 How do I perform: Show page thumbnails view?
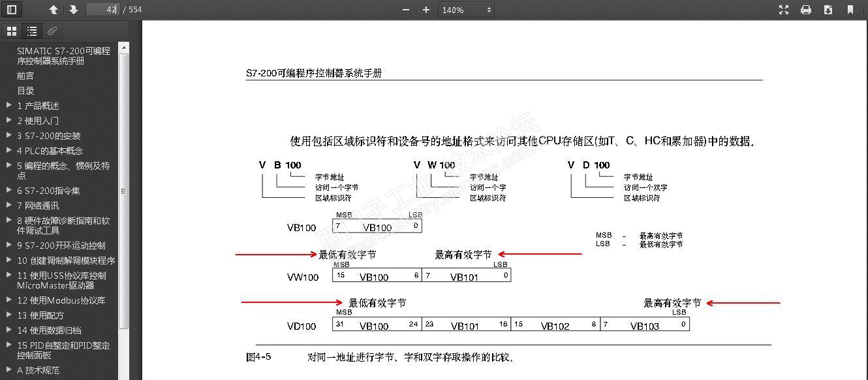click(x=12, y=31)
